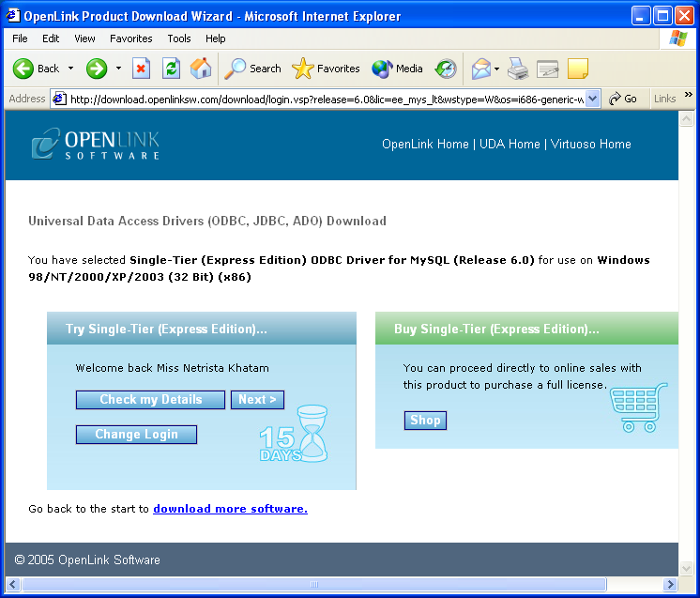The image size is (700, 598).
Task: Click the Internet Explorer title bar icon
Action: [x=13, y=16]
